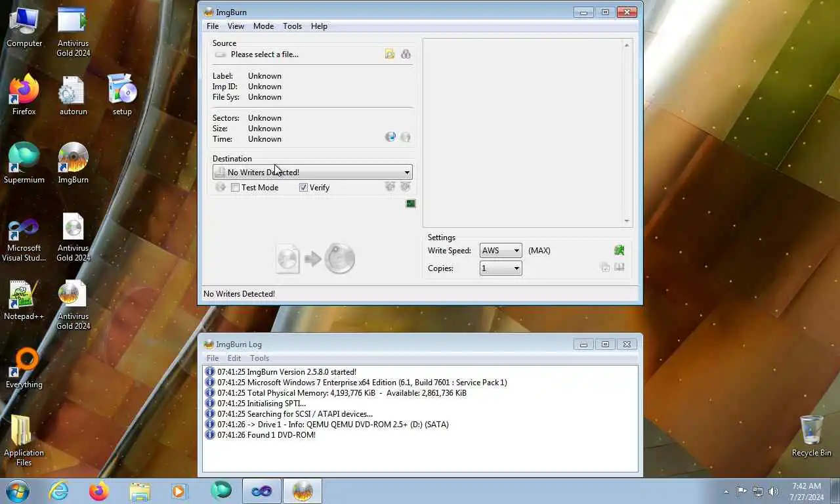
Task: Select the Recycle Bin icon
Action: tap(811, 436)
